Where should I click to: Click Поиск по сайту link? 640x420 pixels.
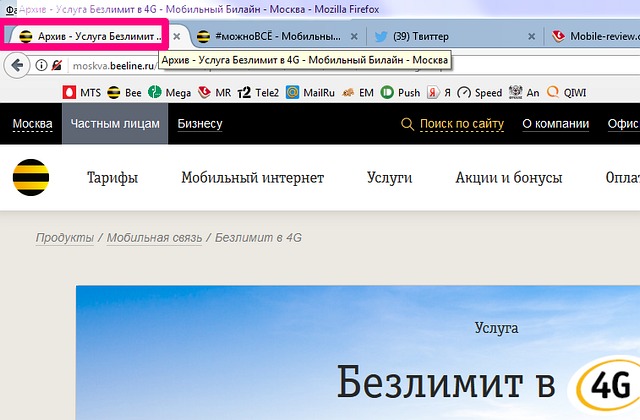[462, 124]
